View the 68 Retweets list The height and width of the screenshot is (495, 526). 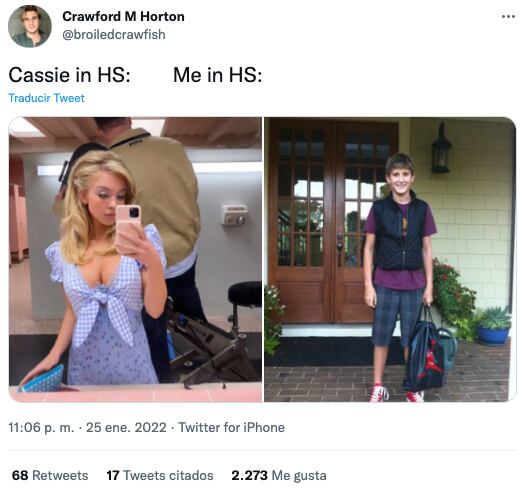[x=50, y=475]
